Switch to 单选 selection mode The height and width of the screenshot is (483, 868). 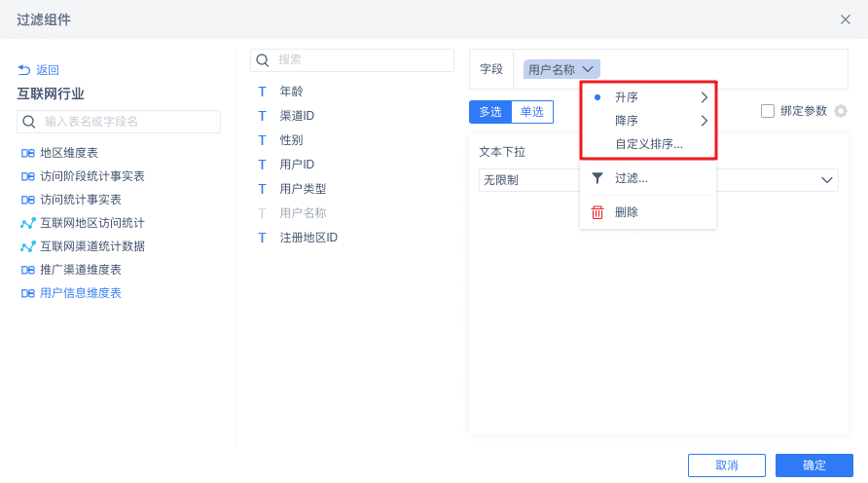[x=532, y=112]
